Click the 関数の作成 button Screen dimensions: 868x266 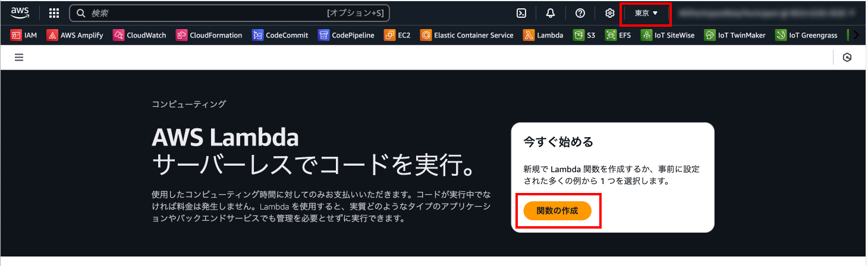click(x=557, y=211)
